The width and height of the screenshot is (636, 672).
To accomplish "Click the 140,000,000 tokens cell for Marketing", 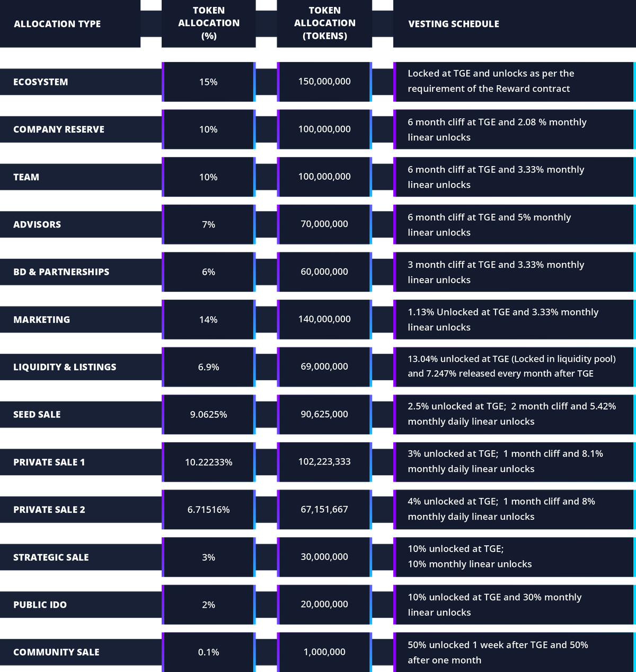I will pyautogui.click(x=324, y=319).
